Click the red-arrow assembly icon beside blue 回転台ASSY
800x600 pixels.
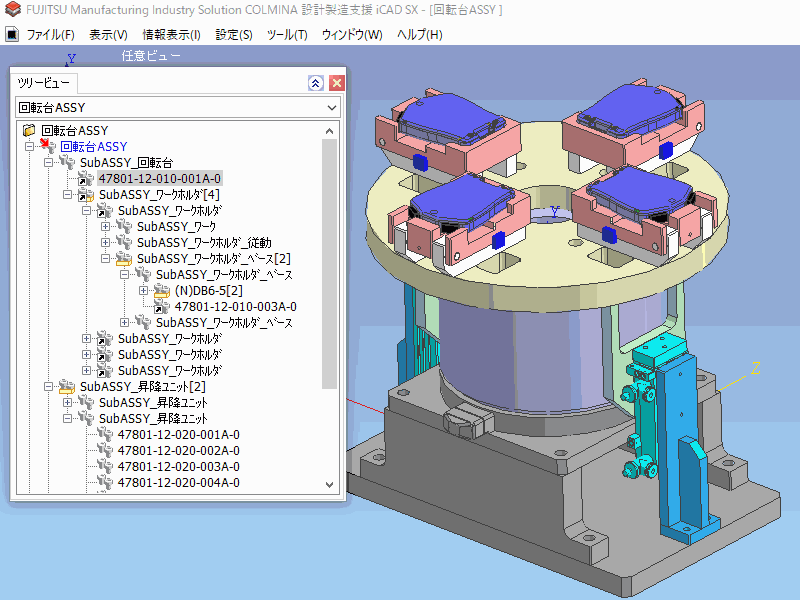(47, 147)
